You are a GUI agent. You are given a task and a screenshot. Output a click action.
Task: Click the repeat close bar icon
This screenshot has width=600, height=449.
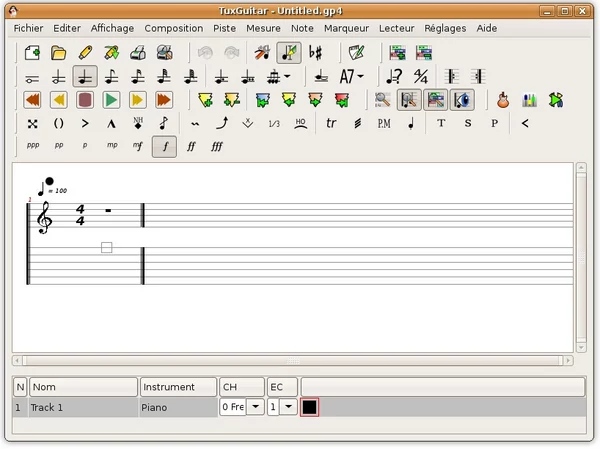pos(478,77)
